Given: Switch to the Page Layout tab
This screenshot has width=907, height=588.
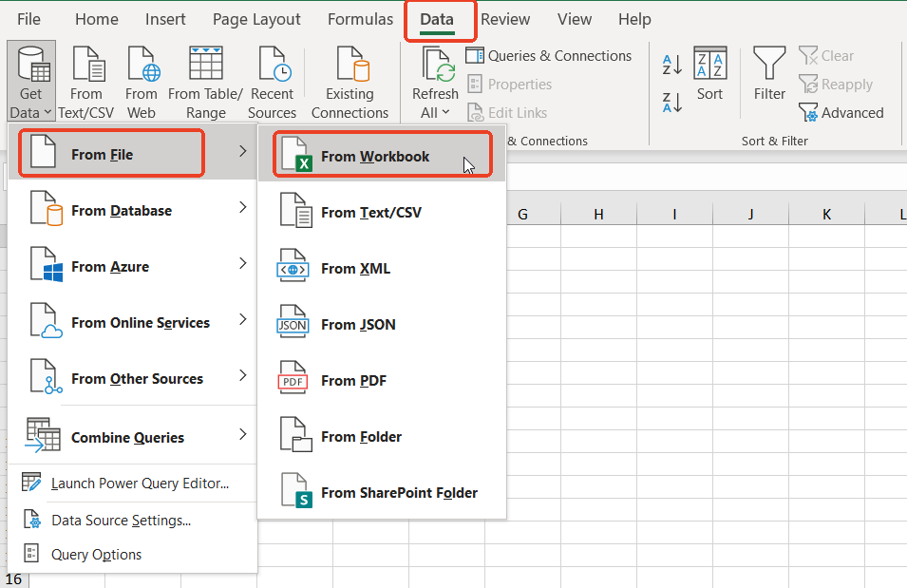Looking at the screenshot, I should tap(256, 19).
